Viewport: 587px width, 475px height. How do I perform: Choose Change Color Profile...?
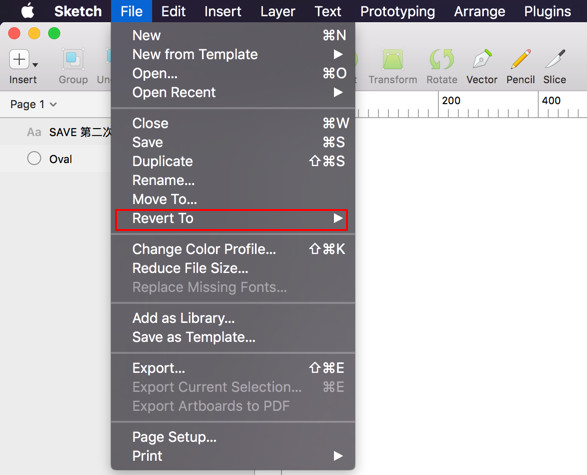pos(233,249)
